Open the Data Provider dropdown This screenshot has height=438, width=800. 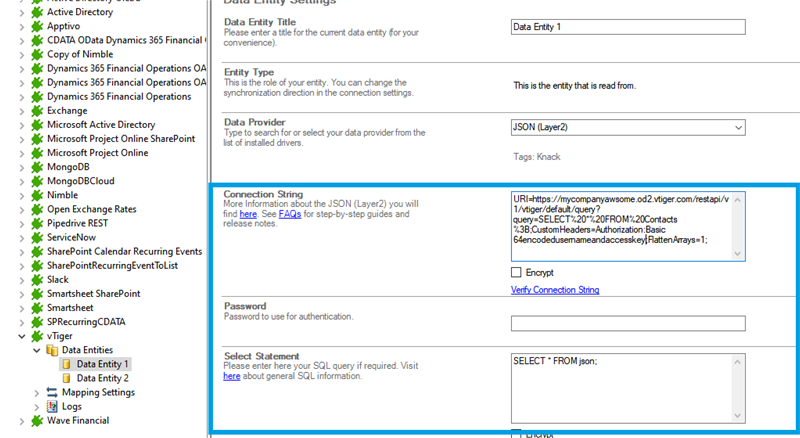click(738, 127)
